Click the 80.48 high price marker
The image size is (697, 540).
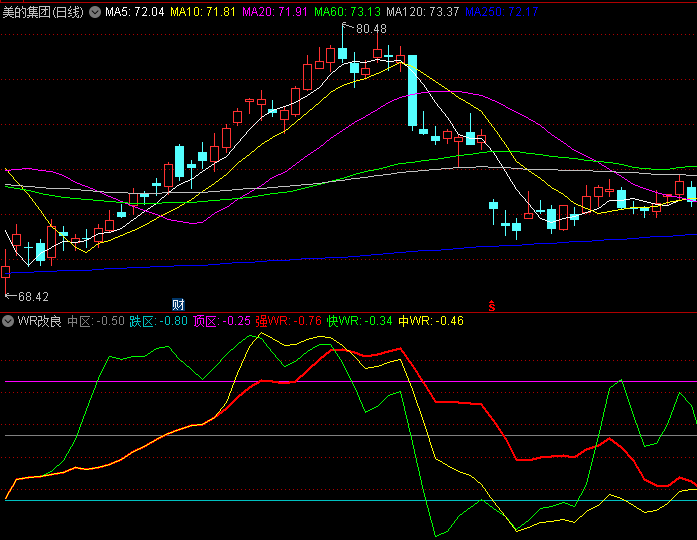point(370,29)
